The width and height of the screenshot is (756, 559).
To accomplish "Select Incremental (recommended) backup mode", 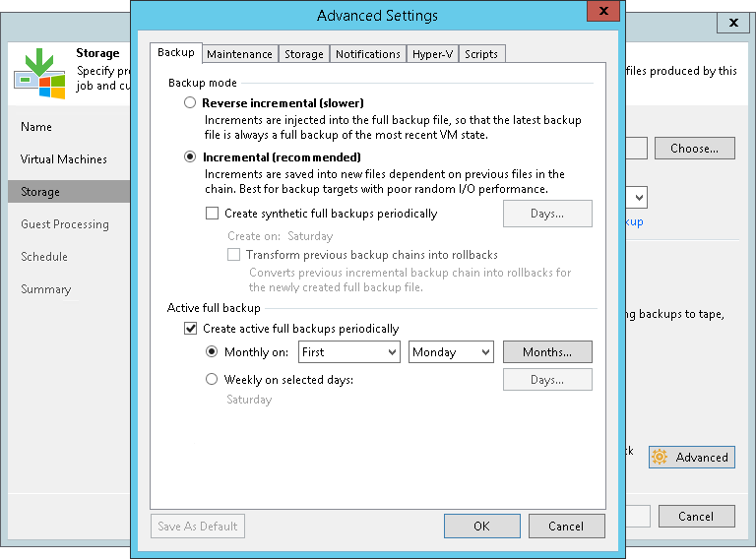I will coord(190,157).
